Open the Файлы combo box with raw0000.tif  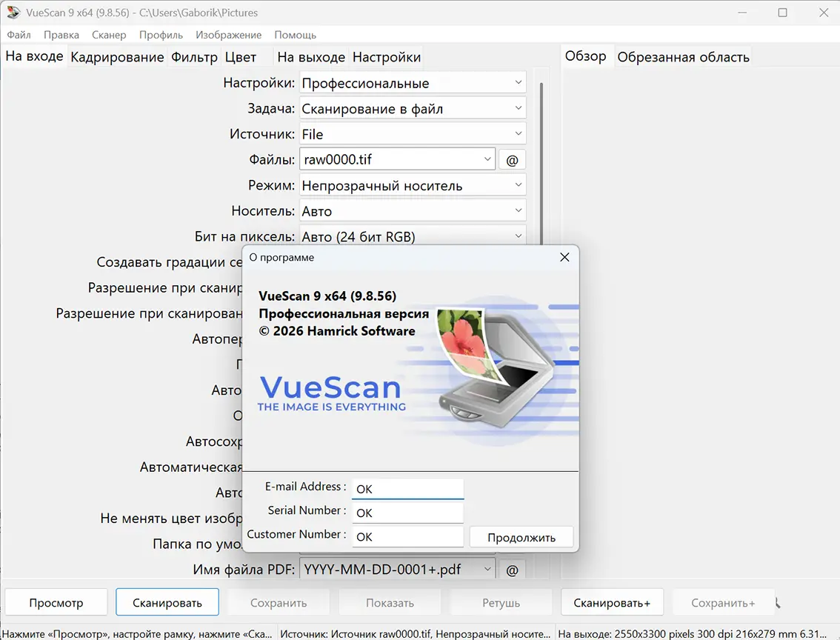(x=397, y=159)
